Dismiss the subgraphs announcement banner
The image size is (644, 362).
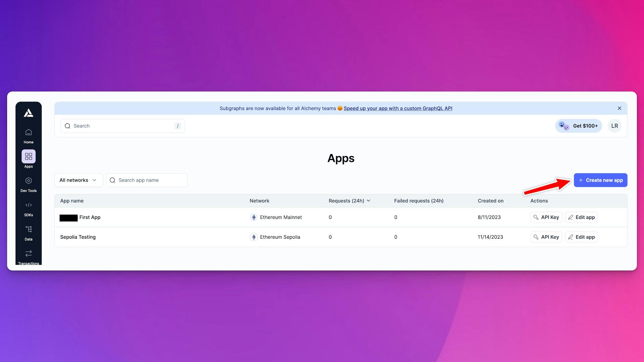click(620, 108)
